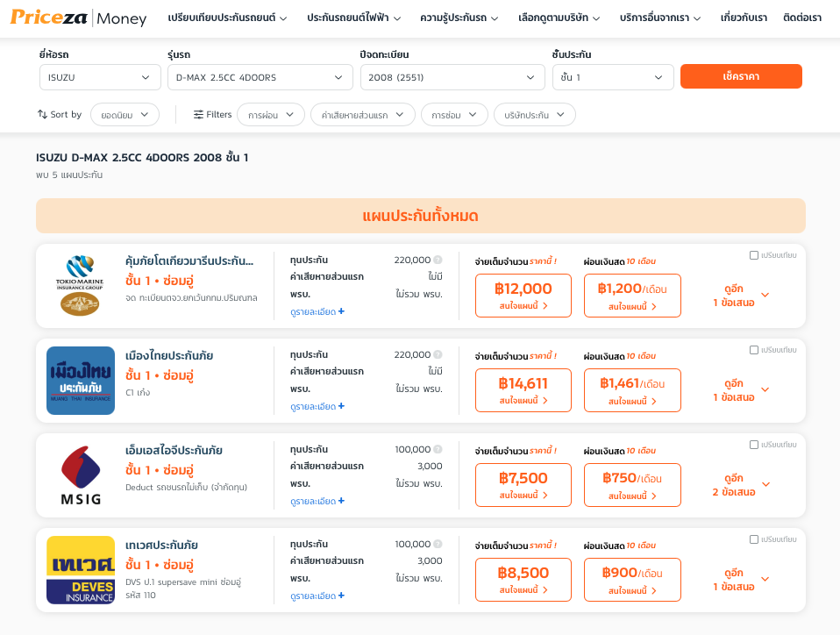
Task: Open car brand dropdown showing ISUZU
Action: click(x=100, y=77)
